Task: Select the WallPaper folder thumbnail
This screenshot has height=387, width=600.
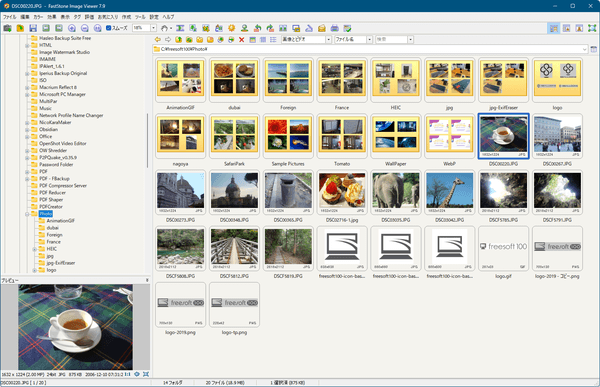Action: [396, 136]
